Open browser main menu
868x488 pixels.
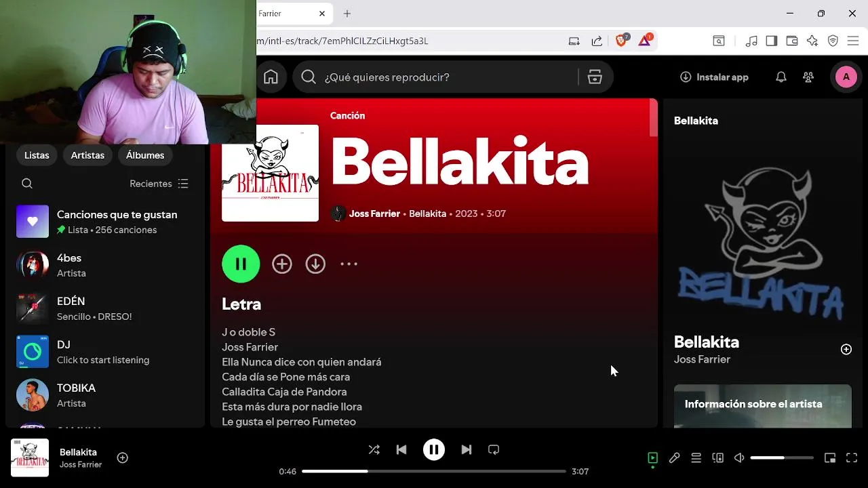point(853,41)
